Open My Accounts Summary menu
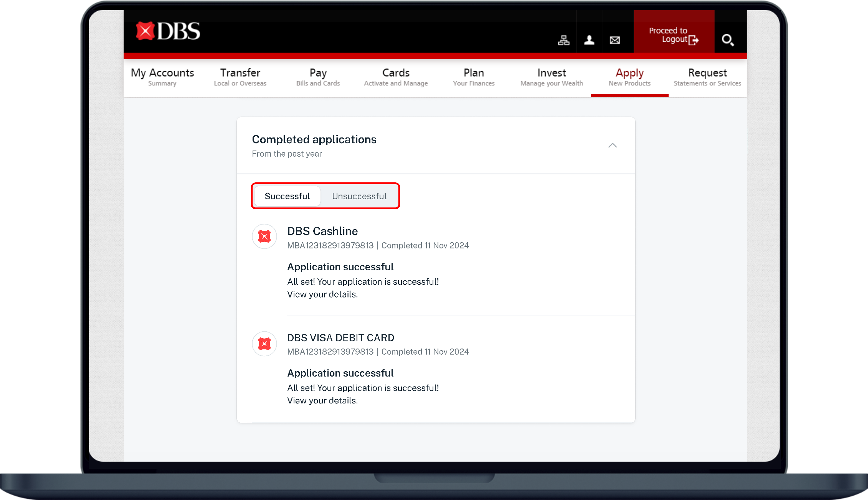 point(162,77)
